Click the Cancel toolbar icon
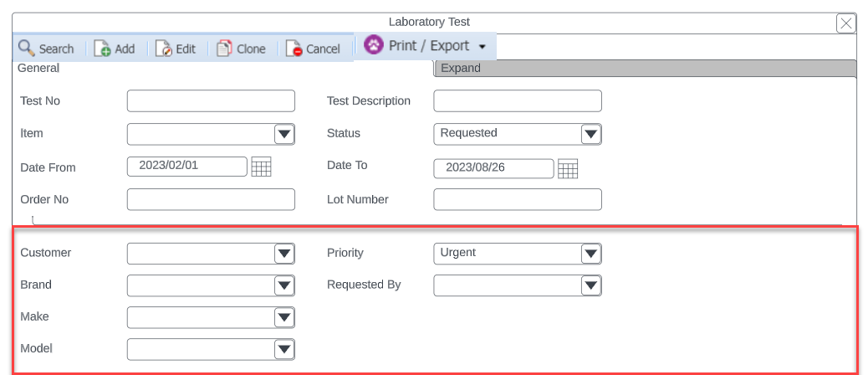The height and width of the screenshot is (375, 868). coord(294,49)
